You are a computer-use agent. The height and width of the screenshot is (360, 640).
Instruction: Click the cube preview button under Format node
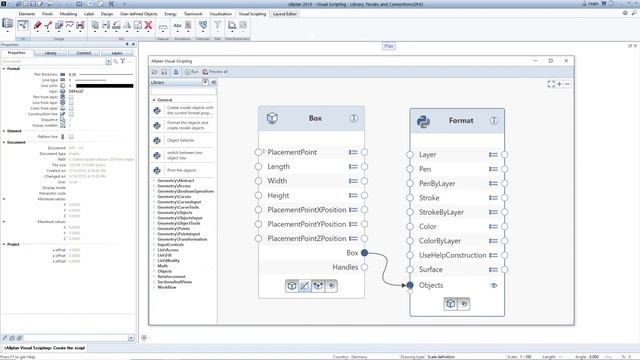(x=451, y=304)
